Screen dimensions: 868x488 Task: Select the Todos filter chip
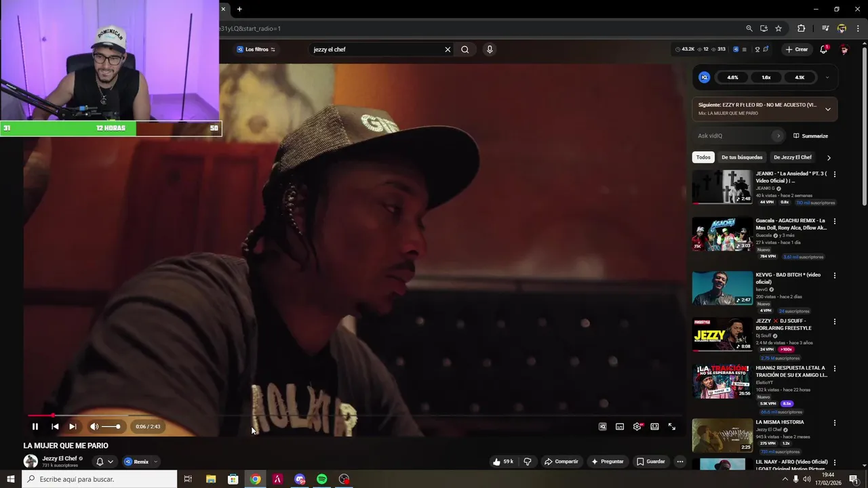[703, 157]
